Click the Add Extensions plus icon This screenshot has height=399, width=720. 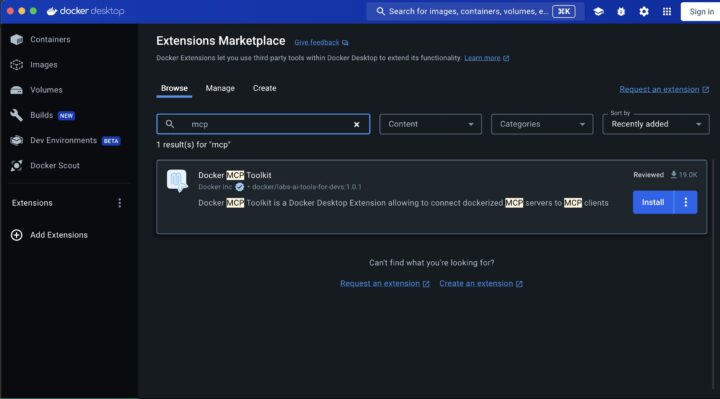tap(17, 235)
